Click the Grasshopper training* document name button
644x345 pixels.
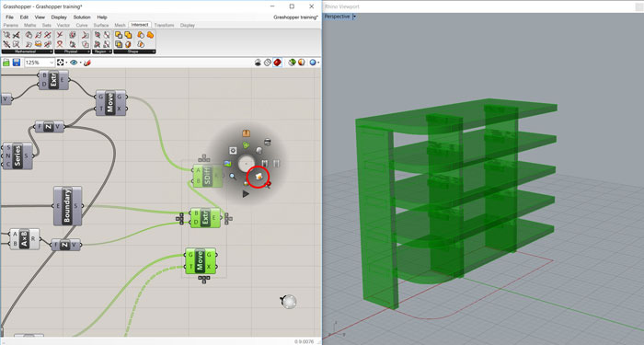click(x=295, y=17)
